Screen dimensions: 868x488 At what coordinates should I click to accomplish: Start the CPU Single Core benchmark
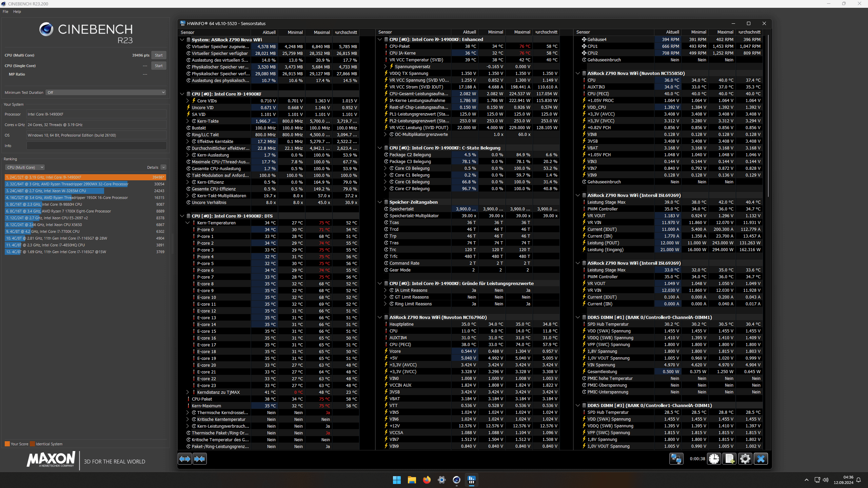point(159,66)
